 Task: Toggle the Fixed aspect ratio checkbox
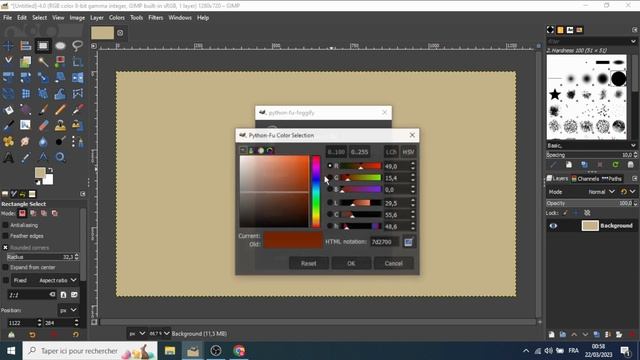click(5, 280)
